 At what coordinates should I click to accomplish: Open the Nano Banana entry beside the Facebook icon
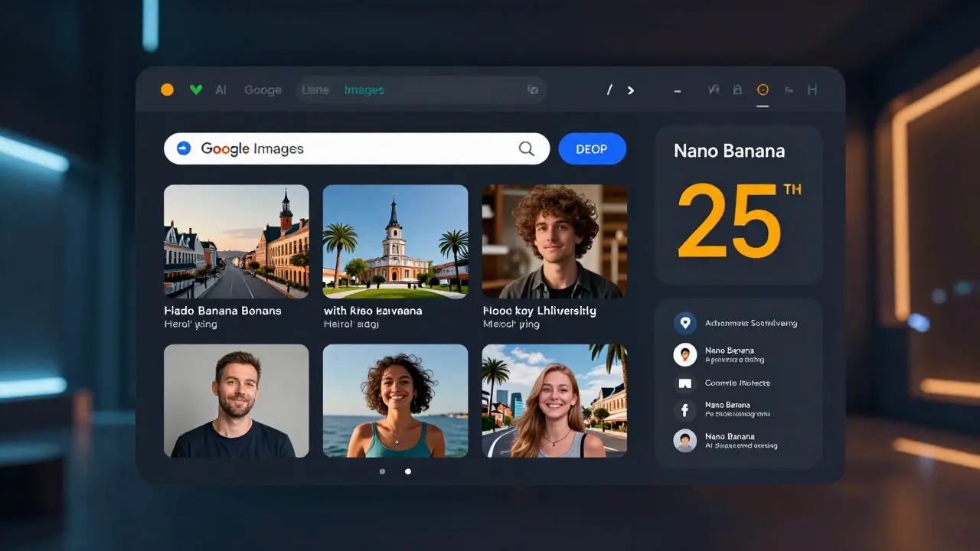pos(737,409)
